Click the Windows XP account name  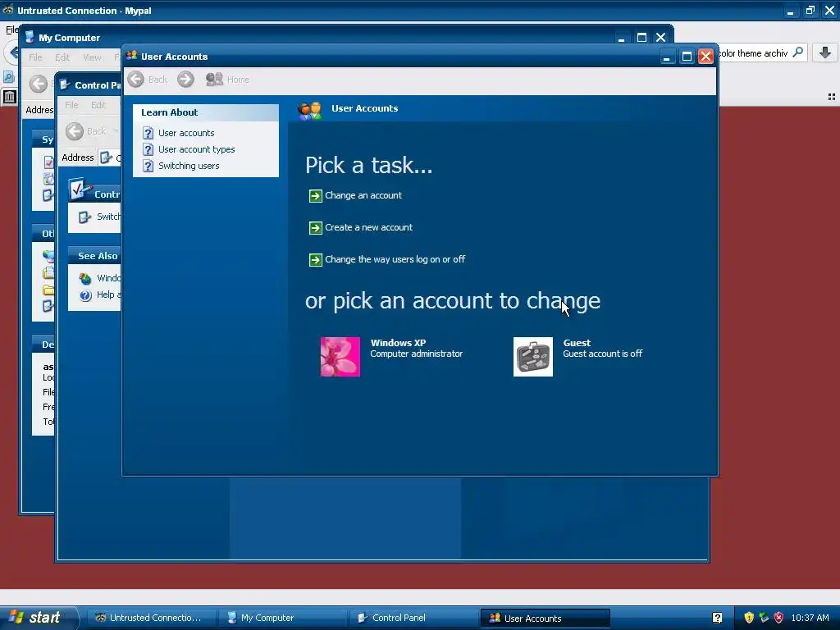398,343
